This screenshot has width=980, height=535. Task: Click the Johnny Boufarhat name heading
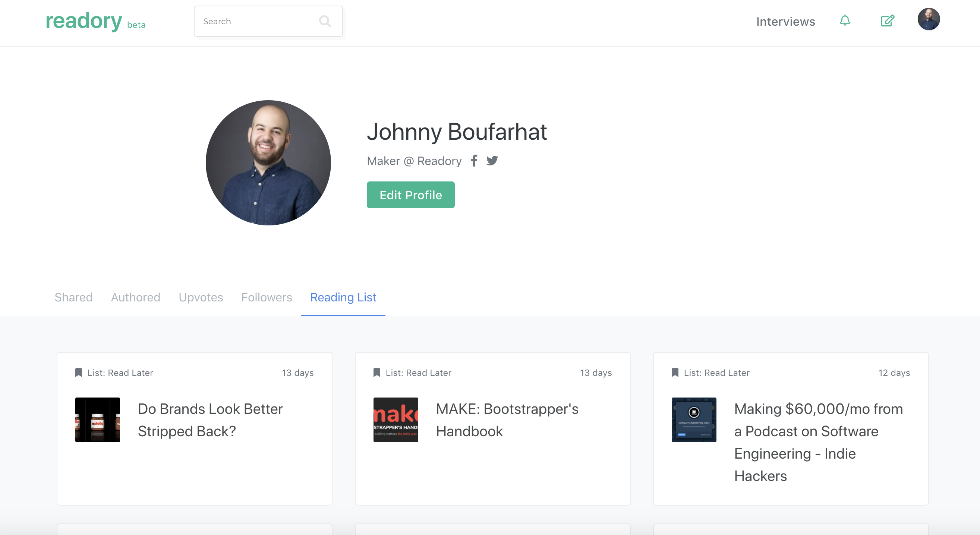(x=457, y=132)
